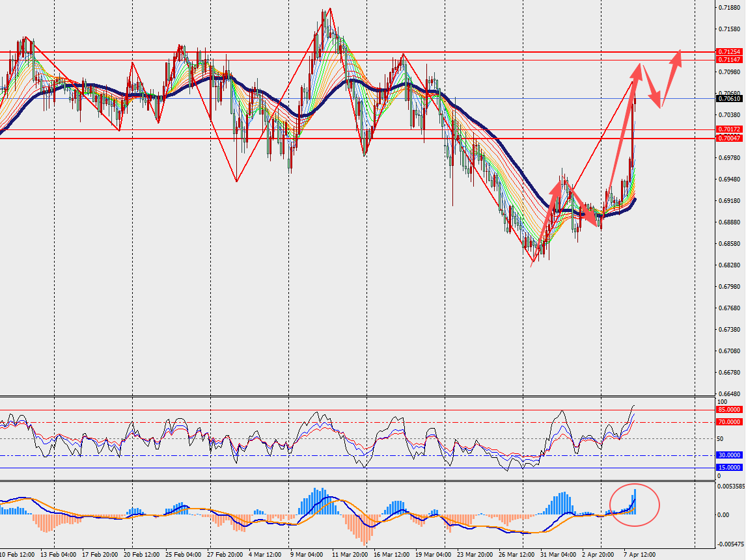Click the current price tag 0.70610
Viewport: 746px width, 560px height.
click(x=729, y=99)
